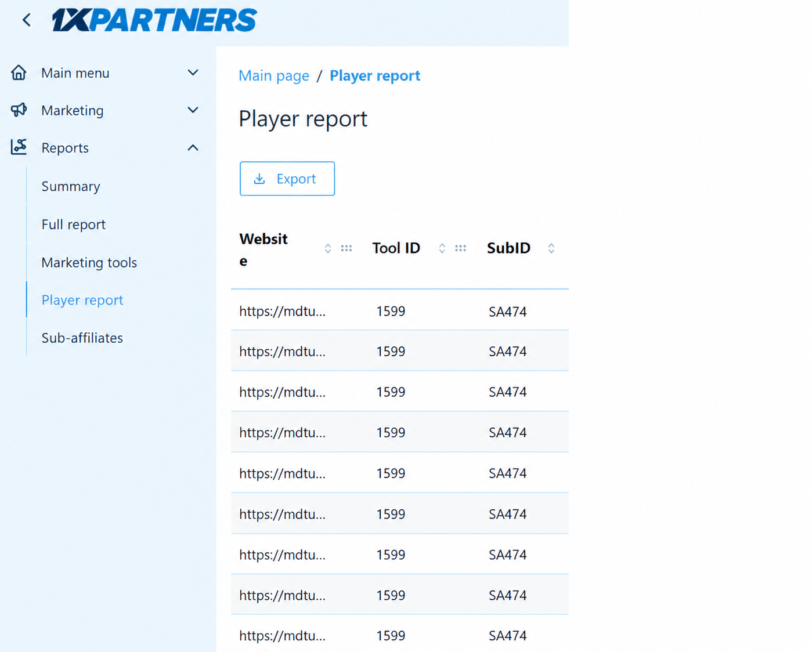Click the Main menu label
812x652 pixels.
75,73
